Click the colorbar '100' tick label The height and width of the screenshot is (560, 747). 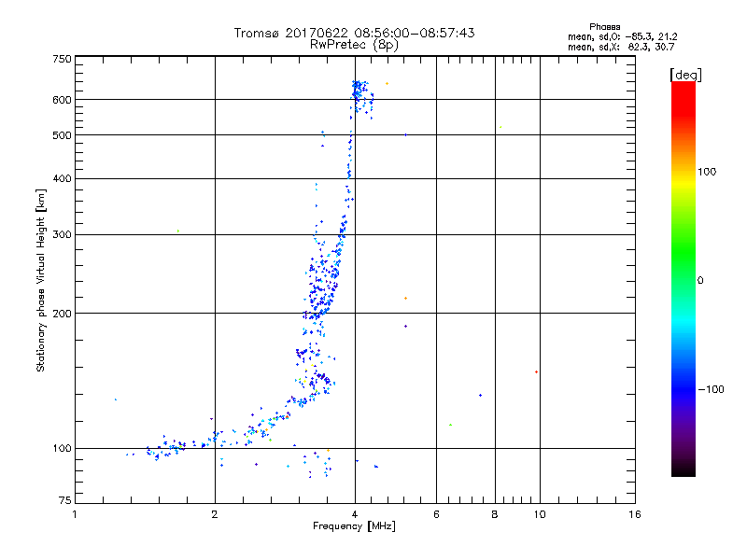coord(707,172)
